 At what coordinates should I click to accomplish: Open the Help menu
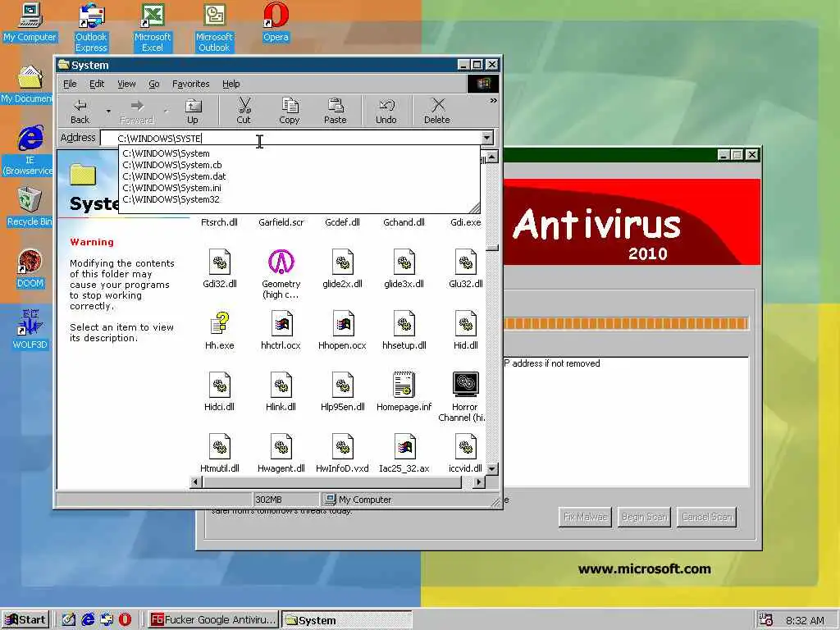pos(231,84)
